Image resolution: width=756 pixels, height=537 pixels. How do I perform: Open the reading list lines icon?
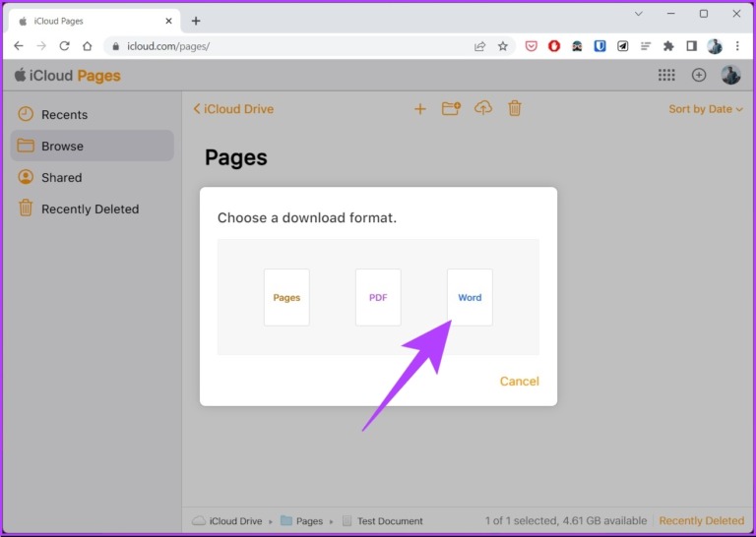point(646,46)
